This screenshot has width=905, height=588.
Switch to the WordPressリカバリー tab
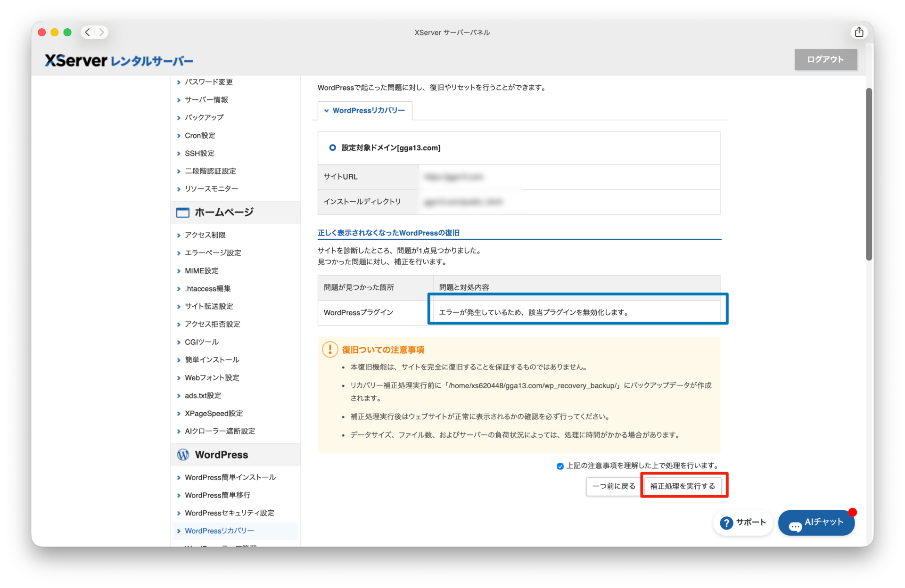[x=368, y=111]
